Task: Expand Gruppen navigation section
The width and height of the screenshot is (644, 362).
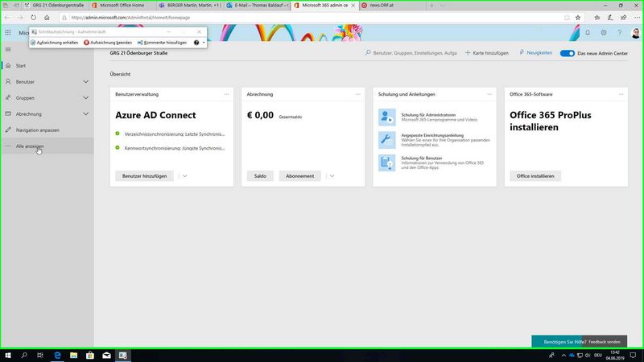Action: (86, 97)
